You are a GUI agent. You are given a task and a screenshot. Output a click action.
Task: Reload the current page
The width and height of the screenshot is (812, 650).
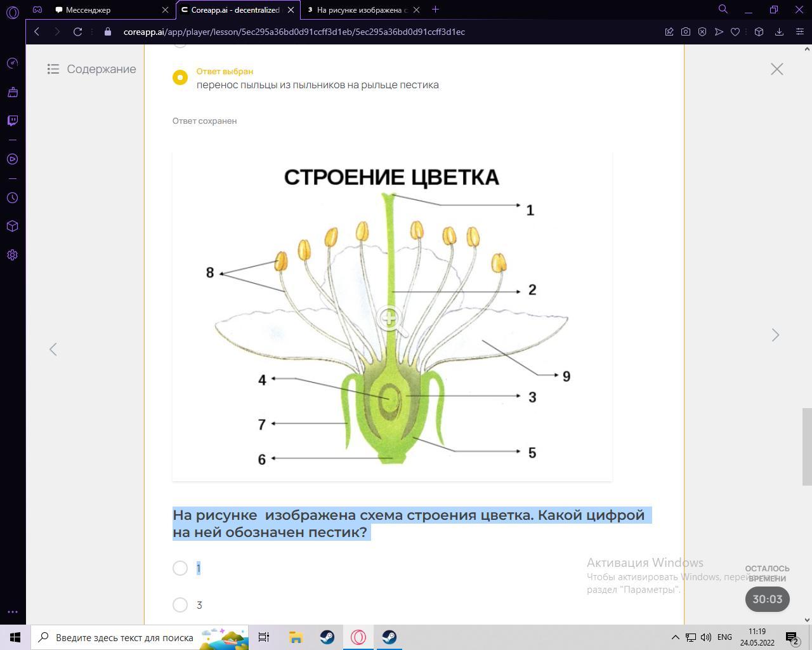77,32
